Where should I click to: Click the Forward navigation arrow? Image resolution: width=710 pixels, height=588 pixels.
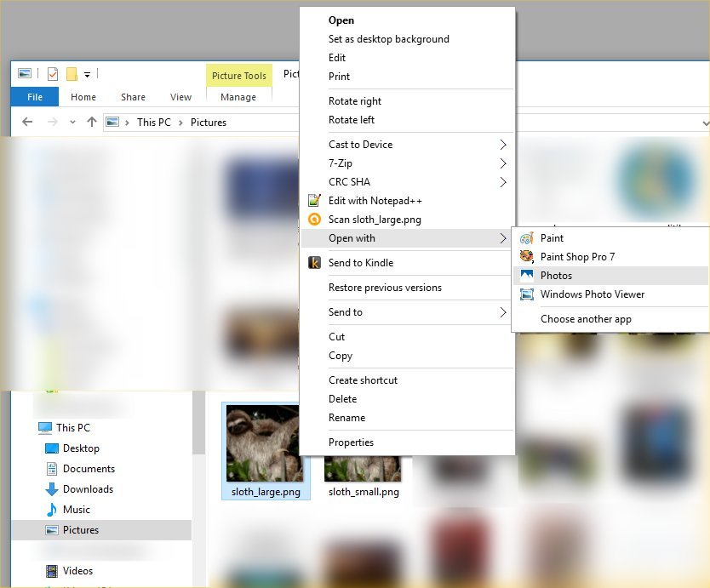click(x=53, y=122)
